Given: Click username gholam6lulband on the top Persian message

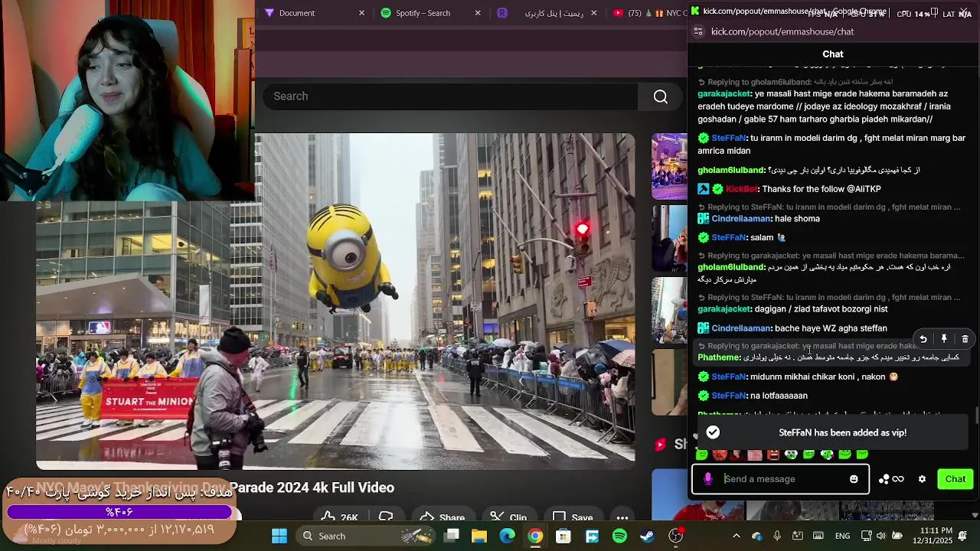Looking at the screenshot, I should point(731,170).
